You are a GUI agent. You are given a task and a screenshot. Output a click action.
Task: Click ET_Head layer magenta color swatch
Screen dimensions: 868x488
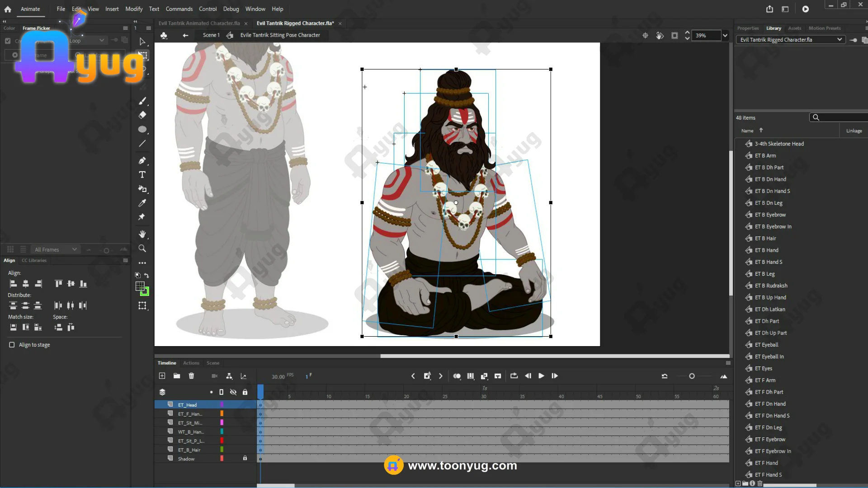point(222,405)
